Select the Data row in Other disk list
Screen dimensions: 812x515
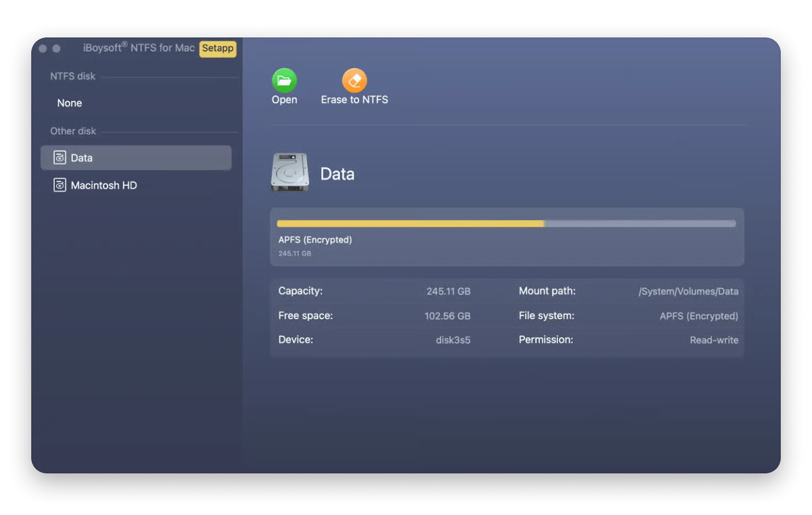pos(136,158)
